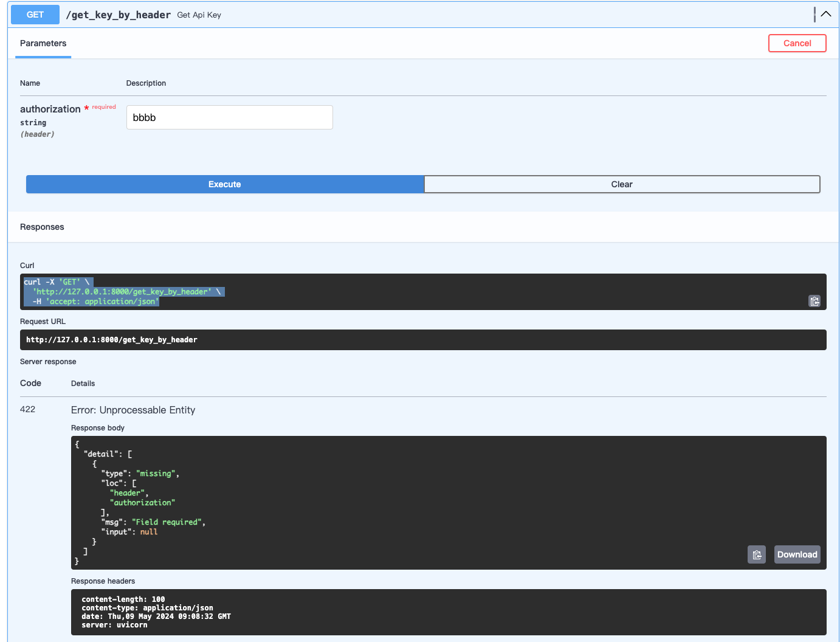Click the 'Get Api Key' summary text
840x642 pixels.
coord(199,15)
